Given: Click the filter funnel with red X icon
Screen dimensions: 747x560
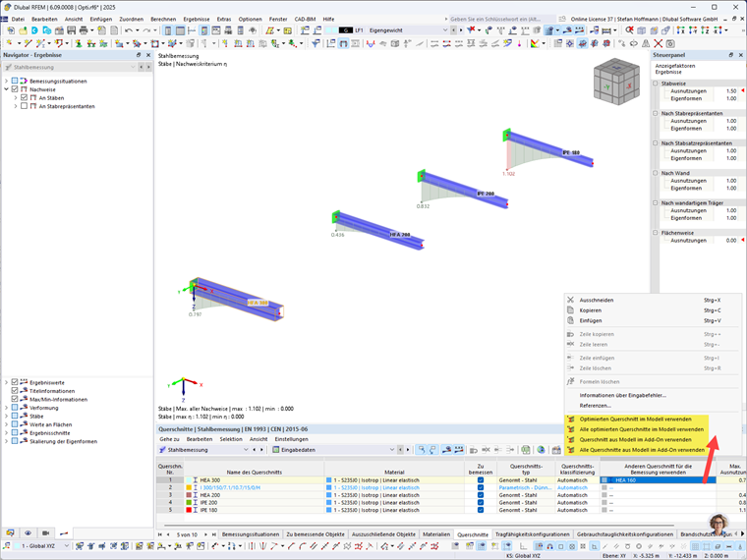Looking at the screenshot, I should (x=471, y=30).
